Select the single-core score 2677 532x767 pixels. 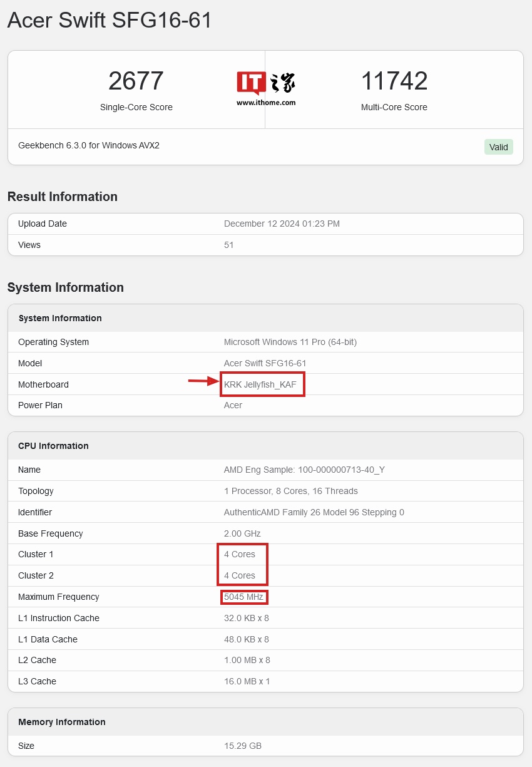click(x=136, y=81)
